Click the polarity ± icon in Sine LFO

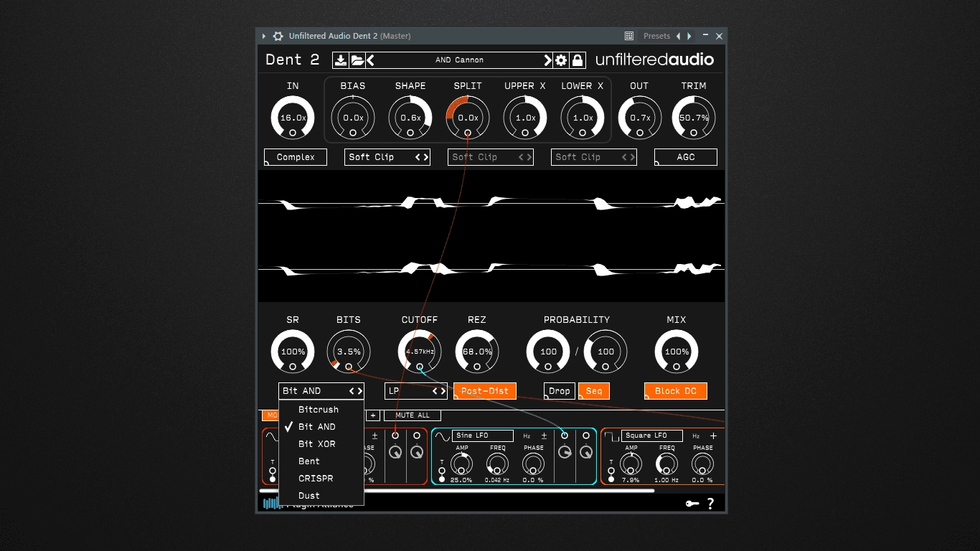coord(544,435)
